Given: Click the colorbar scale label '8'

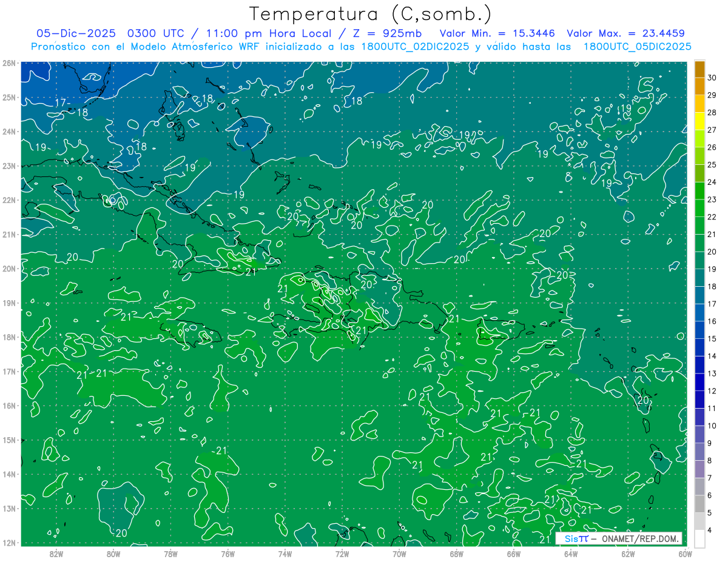Looking at the screenshot, I should coord(710,460).
